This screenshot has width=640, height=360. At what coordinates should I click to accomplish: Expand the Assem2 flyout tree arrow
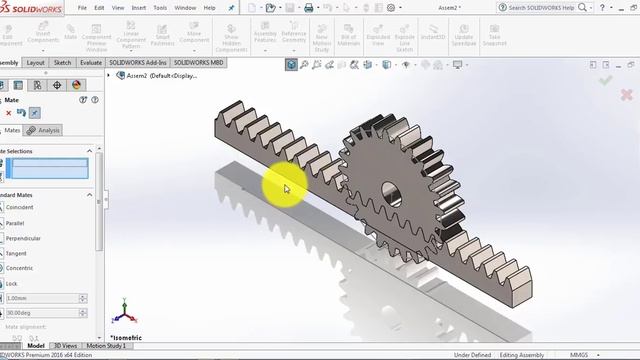(x=109, y=76)
